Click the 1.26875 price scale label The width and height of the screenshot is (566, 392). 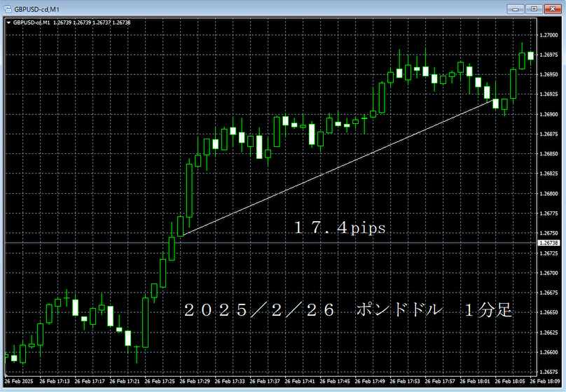(548, 134)
